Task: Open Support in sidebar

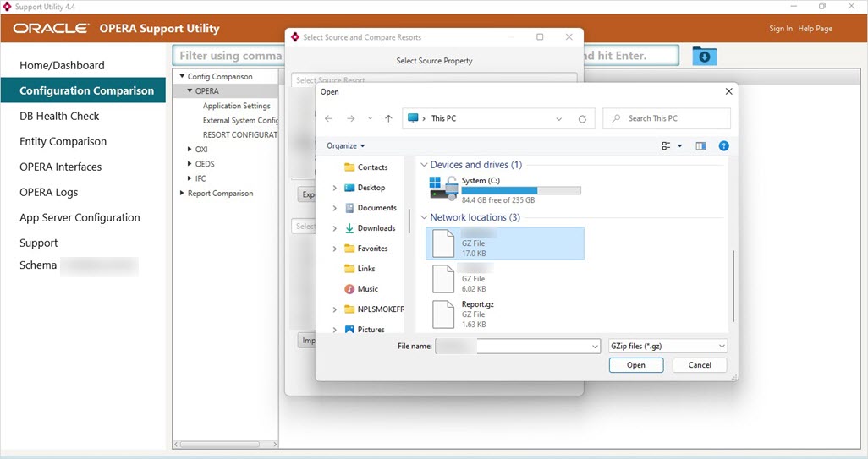Action: 38,243
